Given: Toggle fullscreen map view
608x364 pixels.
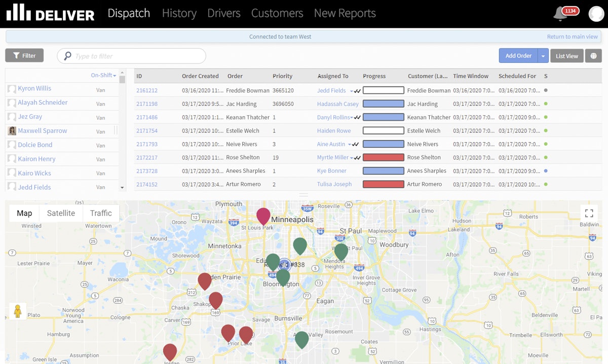Looking at the screenshot, I should (589, 213).
